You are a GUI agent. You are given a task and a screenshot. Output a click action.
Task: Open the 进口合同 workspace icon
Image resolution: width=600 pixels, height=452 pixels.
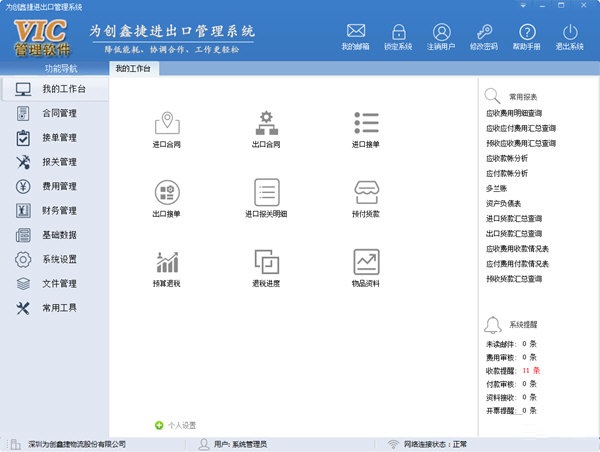[167, 124]
